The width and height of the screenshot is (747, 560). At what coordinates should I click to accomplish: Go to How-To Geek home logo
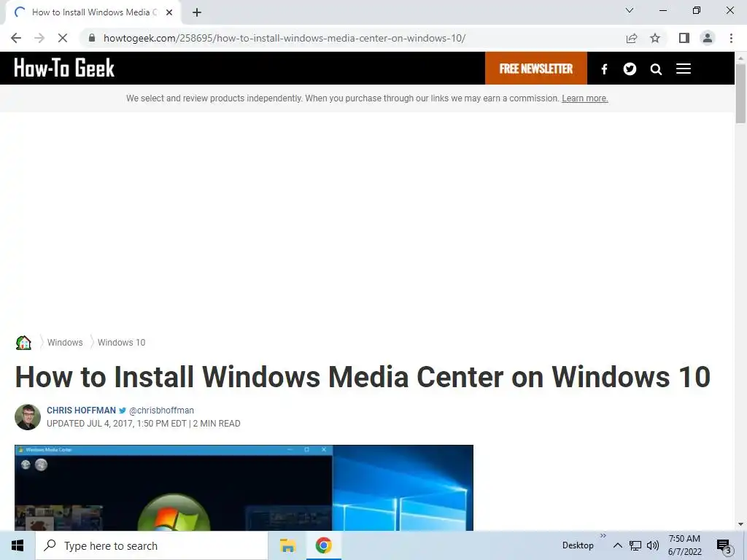(x=64, y=68)
